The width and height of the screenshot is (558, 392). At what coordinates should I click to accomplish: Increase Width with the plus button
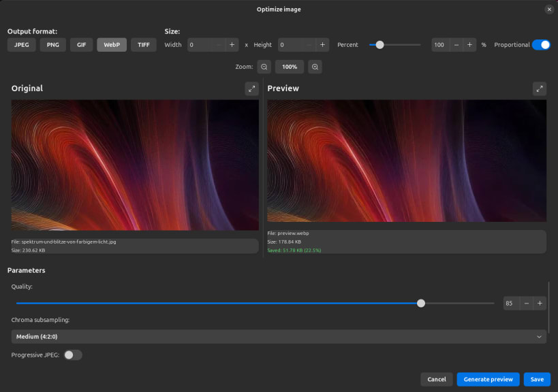click(232, 45)
